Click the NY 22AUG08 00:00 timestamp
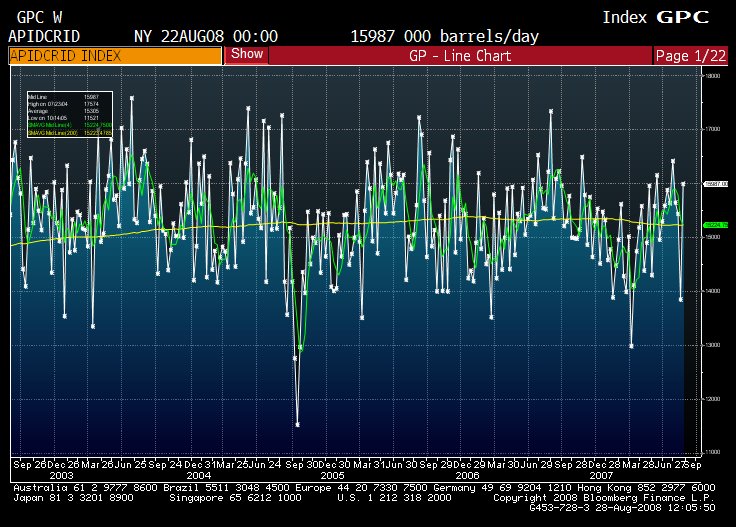The image size is (736, 527). coord(206,36)
